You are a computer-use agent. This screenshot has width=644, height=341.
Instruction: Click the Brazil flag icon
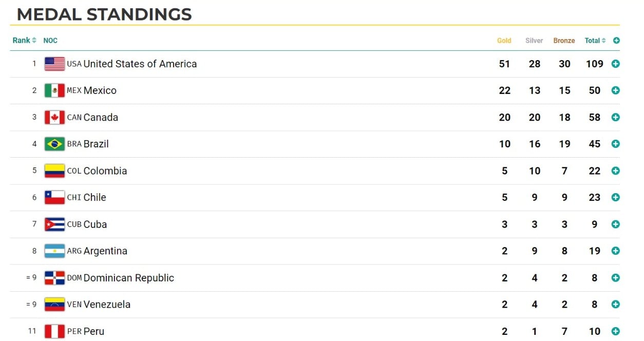coord(54,144)
